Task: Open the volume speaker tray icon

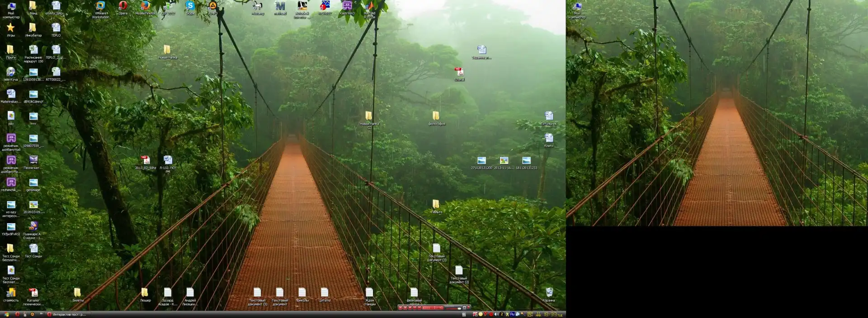Action: (x=496, y=314)
